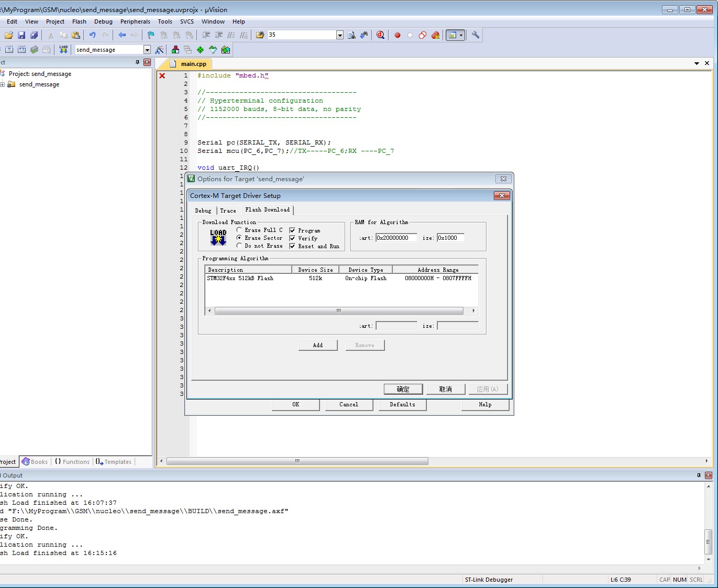Viewport: 718px width, 588px height.
Task: Click the Paste toolbar icon
Action: pyautogui.click(x=76, y=35)
